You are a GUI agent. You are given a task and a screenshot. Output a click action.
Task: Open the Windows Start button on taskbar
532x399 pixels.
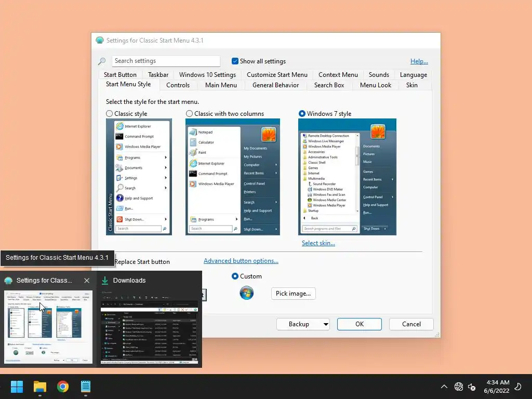click(x=17, y=387)
